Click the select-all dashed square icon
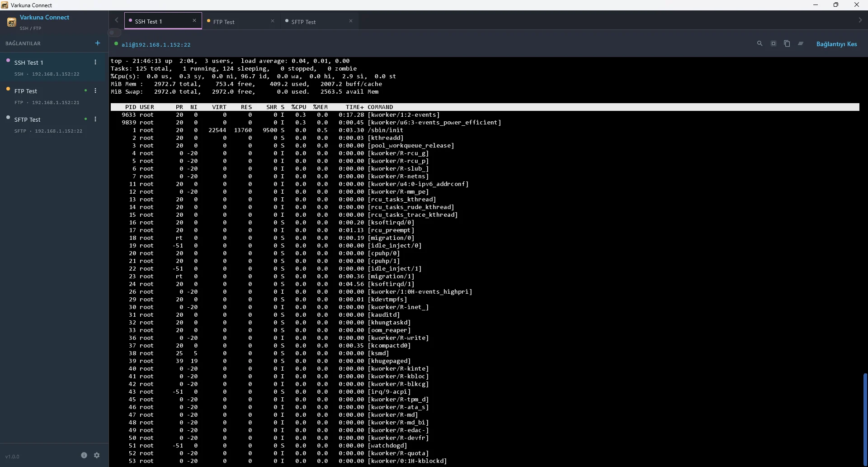Image resolution: width=868 pixels, height=467 pixels. click(x=774, y=43)
